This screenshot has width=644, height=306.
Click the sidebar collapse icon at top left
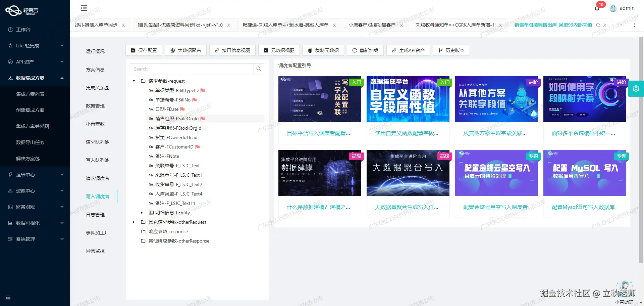point(84,8)
